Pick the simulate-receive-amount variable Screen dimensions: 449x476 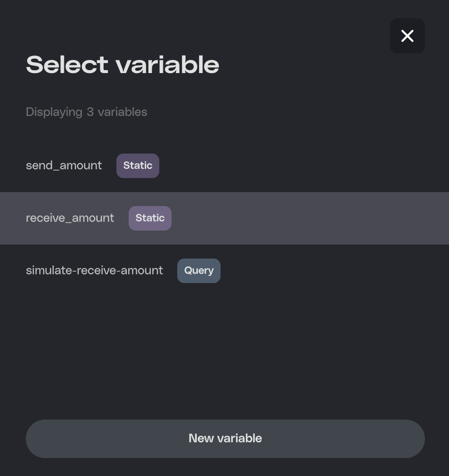(x=94, y=270)
